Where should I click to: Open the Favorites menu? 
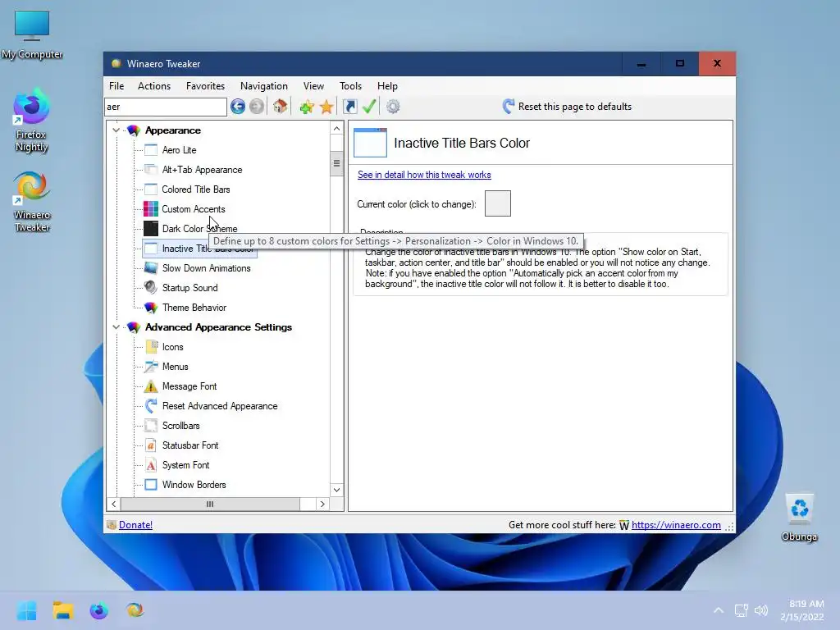tap(205, 86)
